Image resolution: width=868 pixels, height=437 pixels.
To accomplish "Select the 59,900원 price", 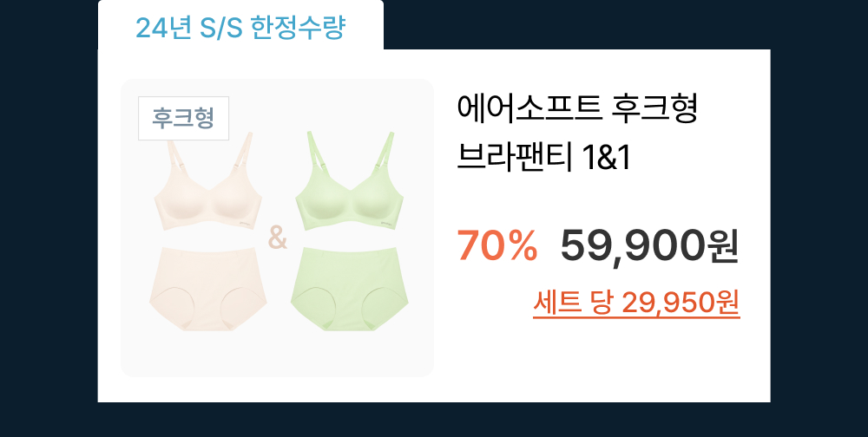I will (649, 246).
